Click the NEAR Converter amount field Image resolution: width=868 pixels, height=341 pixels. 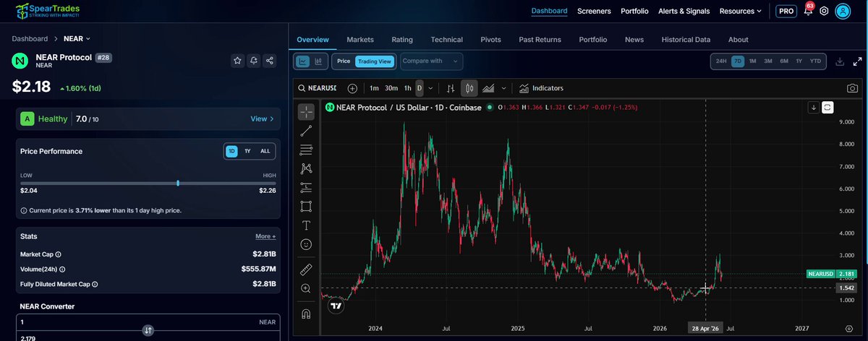148,322
